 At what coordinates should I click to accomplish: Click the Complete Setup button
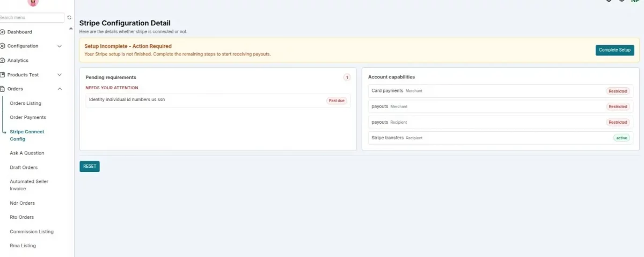[614, 50]
